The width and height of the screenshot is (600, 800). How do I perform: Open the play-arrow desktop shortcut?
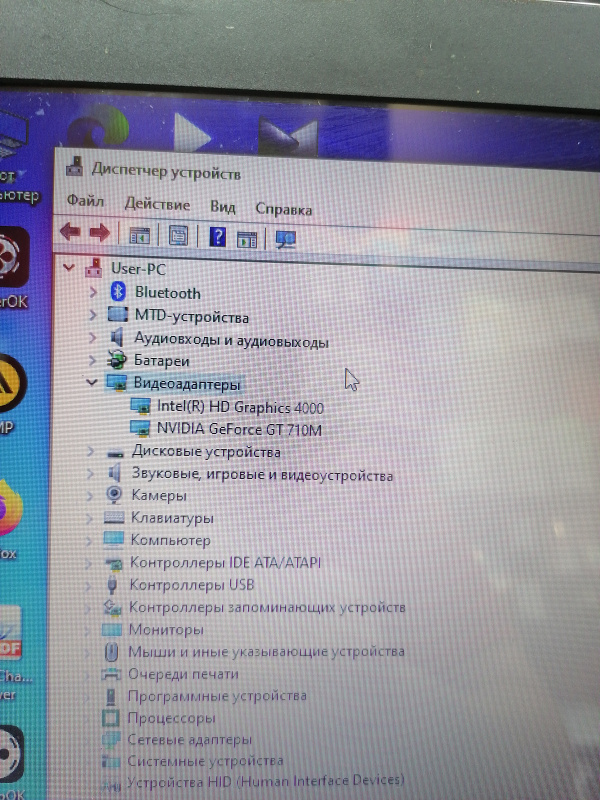tap(192, 134)
